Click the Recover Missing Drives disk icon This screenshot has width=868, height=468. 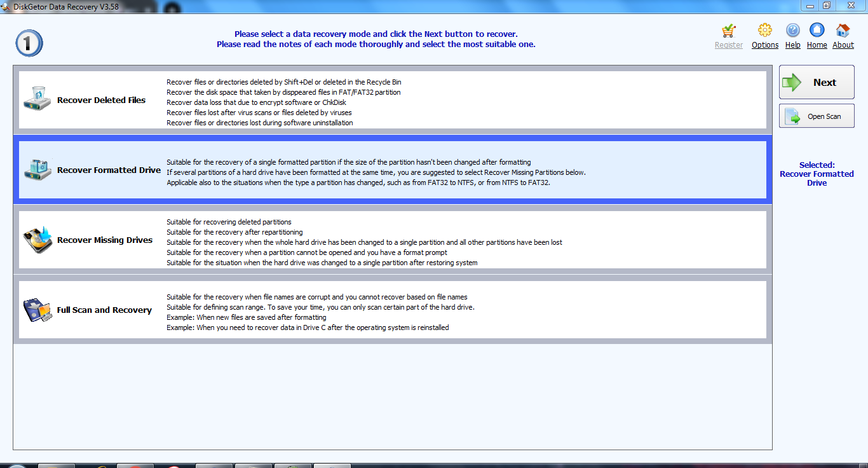point(36,239)
